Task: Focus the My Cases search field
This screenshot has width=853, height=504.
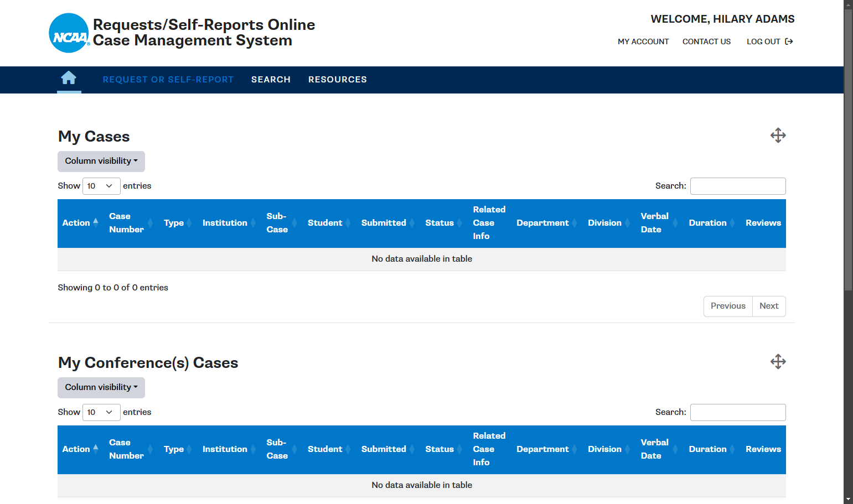Action: coord(738,186)
